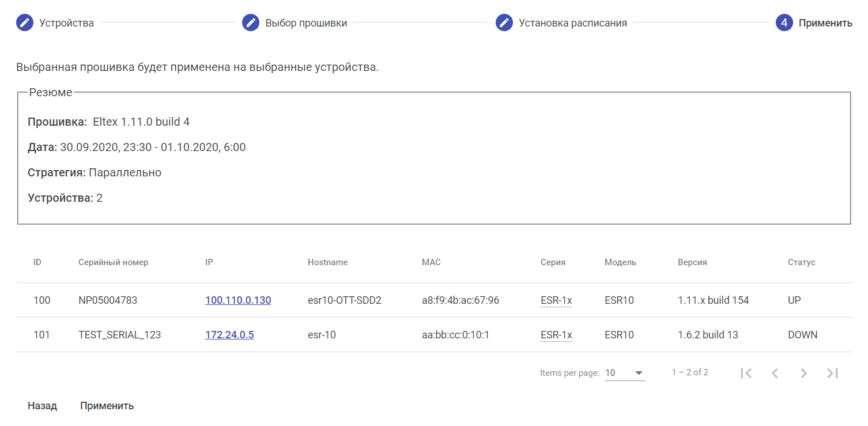Click ESR-1x series in row 100
Viewport: 868px width, 426px height.
click(556, 300)
